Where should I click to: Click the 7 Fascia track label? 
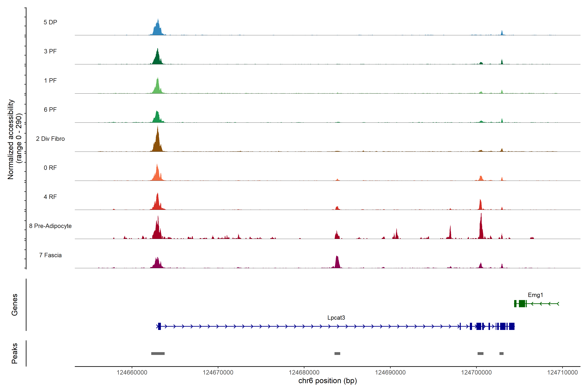click(50, 255)
